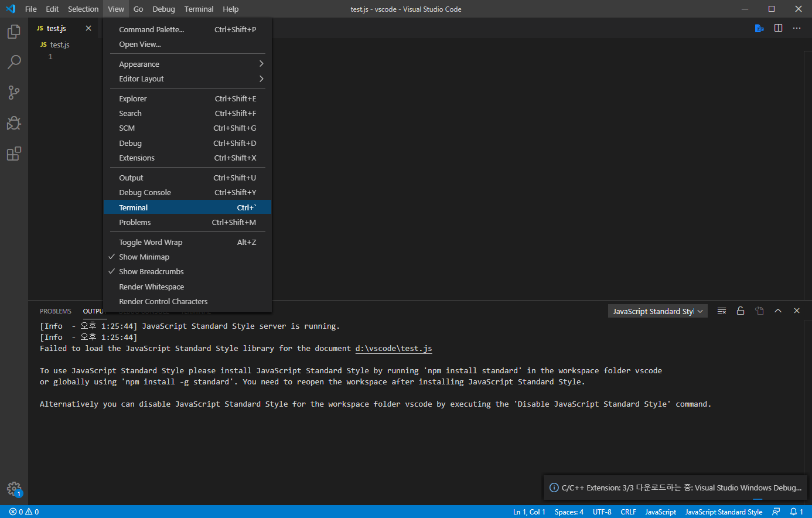
Task: Choose Extensions in the View menu
Action: click(x=187, y=158)
